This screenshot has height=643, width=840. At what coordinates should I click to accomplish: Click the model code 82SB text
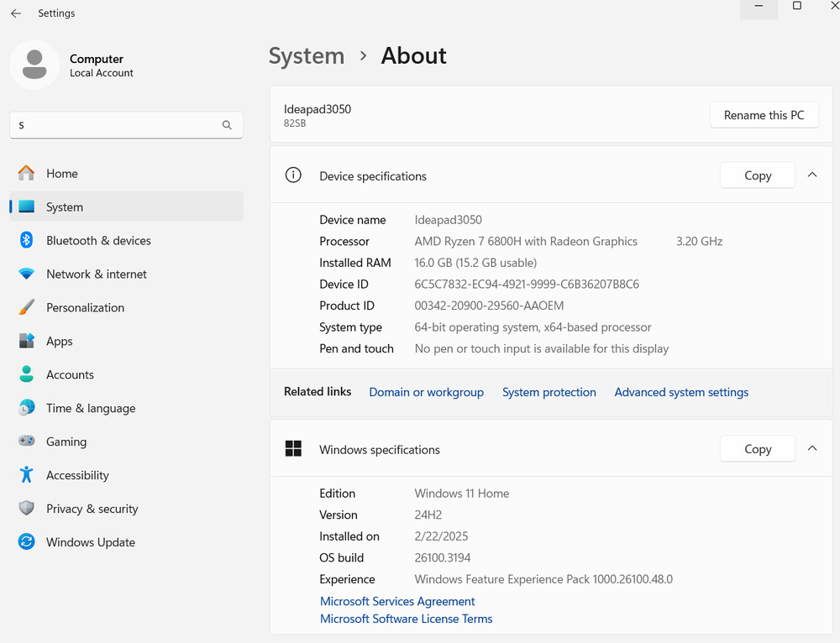295,123
